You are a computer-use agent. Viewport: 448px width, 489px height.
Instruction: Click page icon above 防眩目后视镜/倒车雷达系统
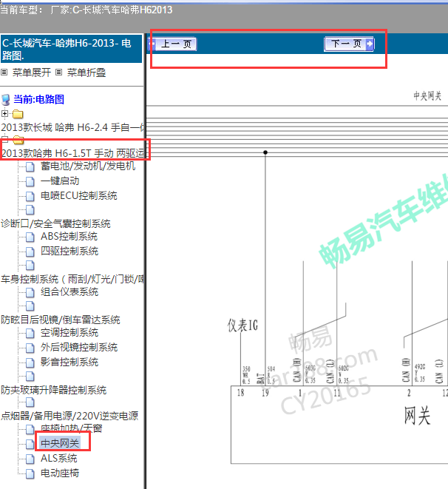pyautogui.click(x=30, y=306)
